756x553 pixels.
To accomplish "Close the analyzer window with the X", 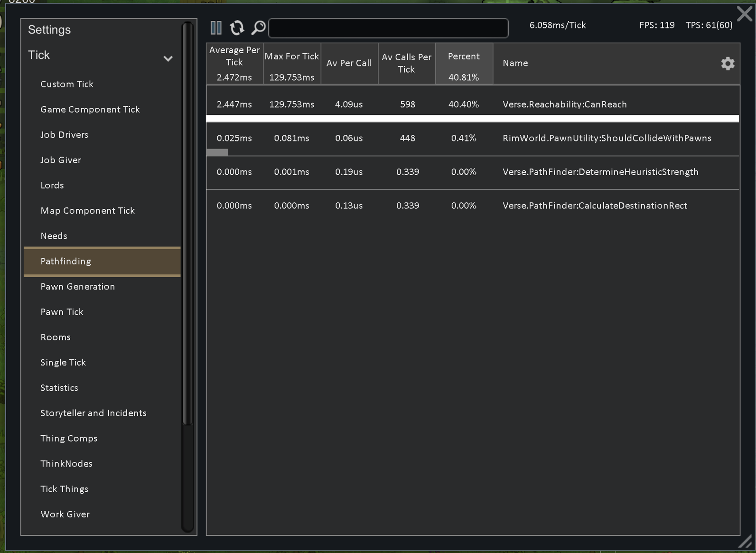I will 745,14.
